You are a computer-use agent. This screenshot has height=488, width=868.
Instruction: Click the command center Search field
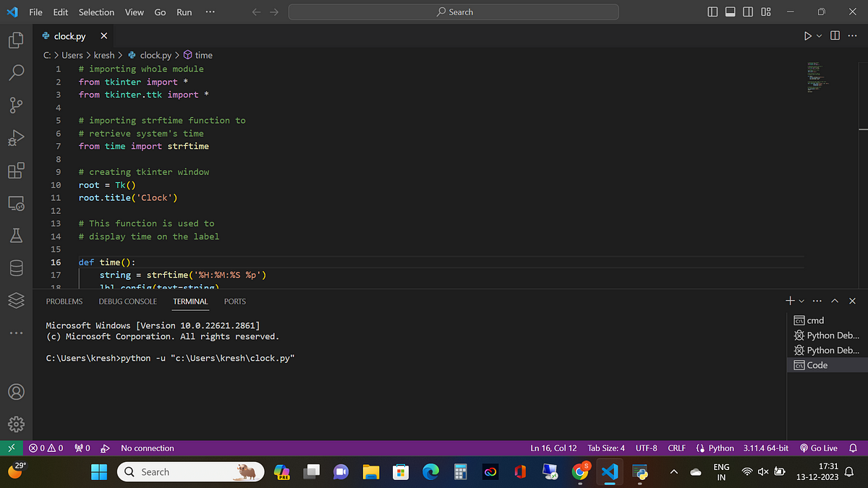click(x=454, y=12)
